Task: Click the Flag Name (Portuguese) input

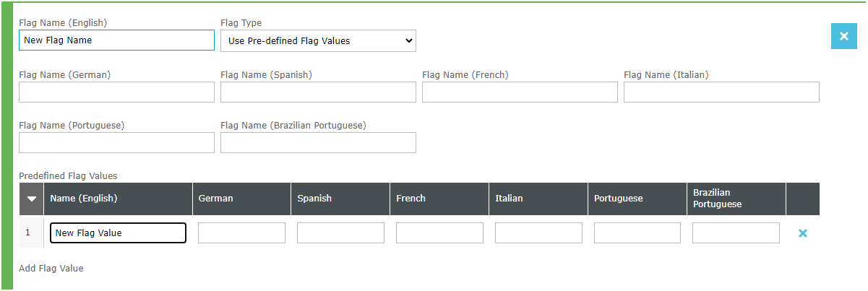Action: [116, 142]
